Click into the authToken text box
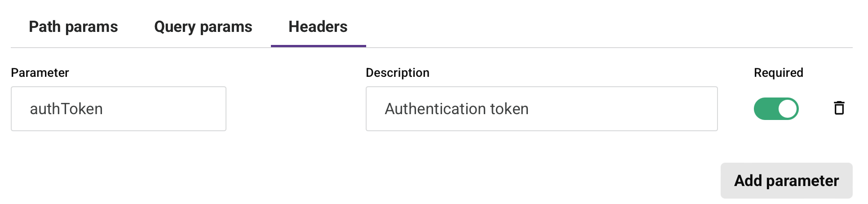This screenshot has height=204, width=868. (119, 109)
